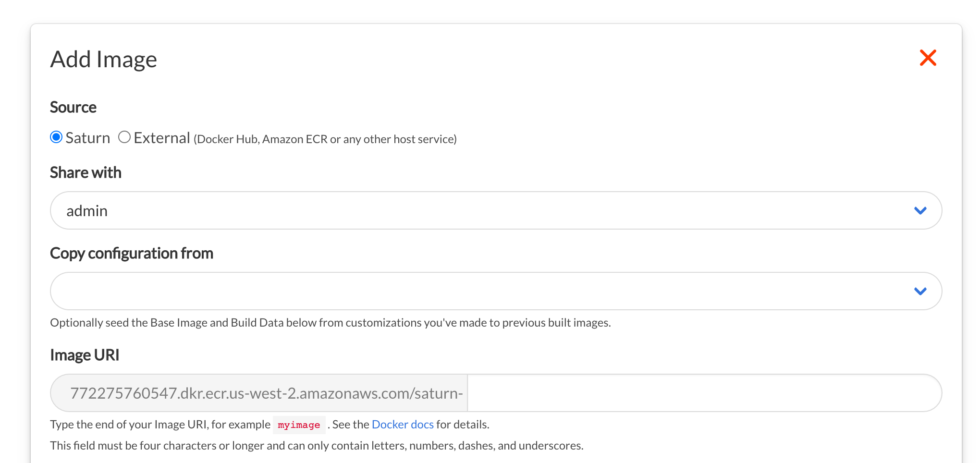Click the grayed amazonaws.com URI prefix
This screenshot has width=980, height=463.
tap(266, 393)
